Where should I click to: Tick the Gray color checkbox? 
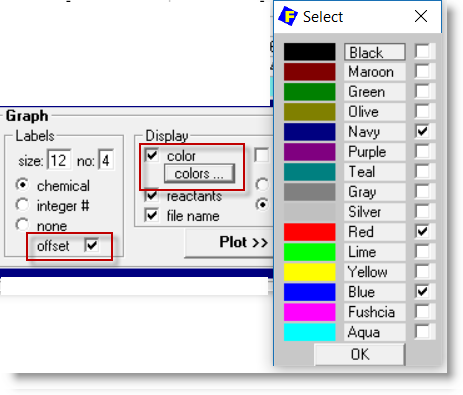423,192
